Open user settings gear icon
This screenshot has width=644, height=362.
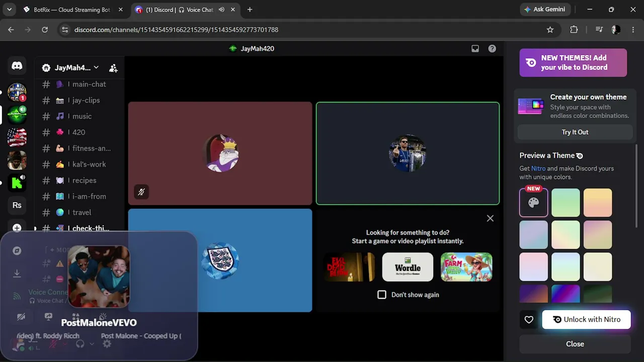click(x=107, y=344)
